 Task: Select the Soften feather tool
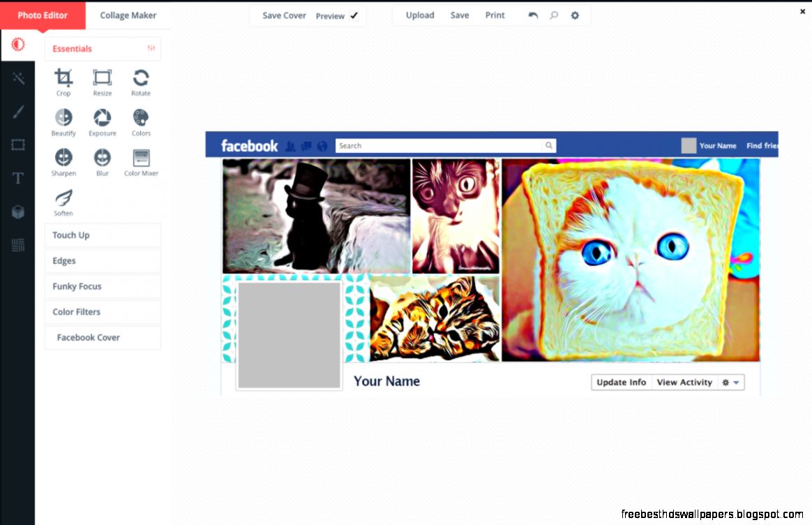pyautogui.click(x=63, y=202)
